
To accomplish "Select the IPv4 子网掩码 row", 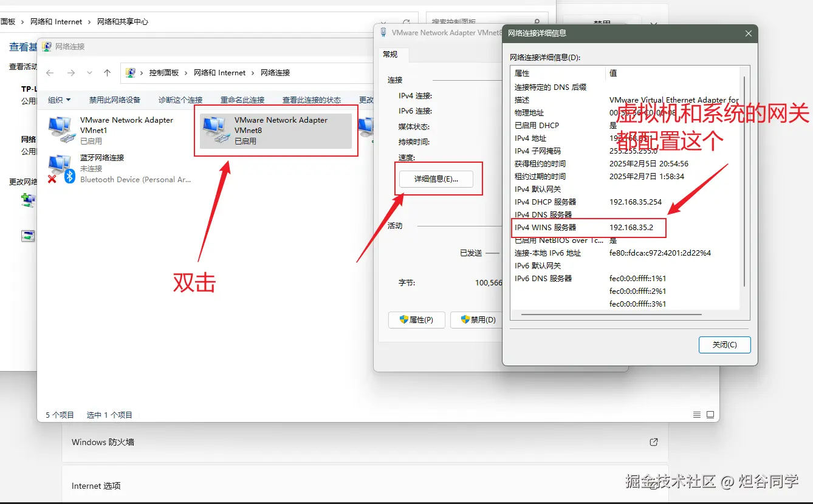I will [x=625, y=151].
